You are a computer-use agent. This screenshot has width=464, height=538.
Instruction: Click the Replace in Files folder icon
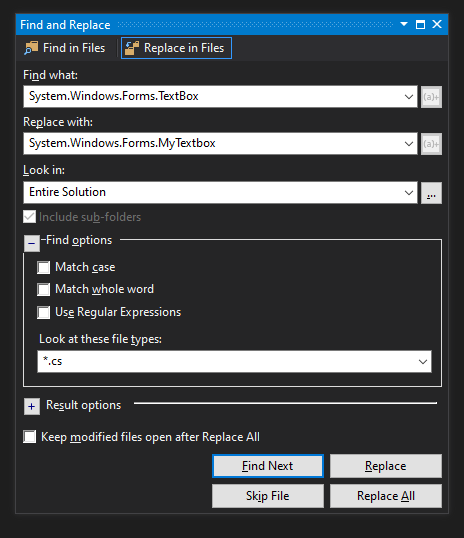[132, 48]
